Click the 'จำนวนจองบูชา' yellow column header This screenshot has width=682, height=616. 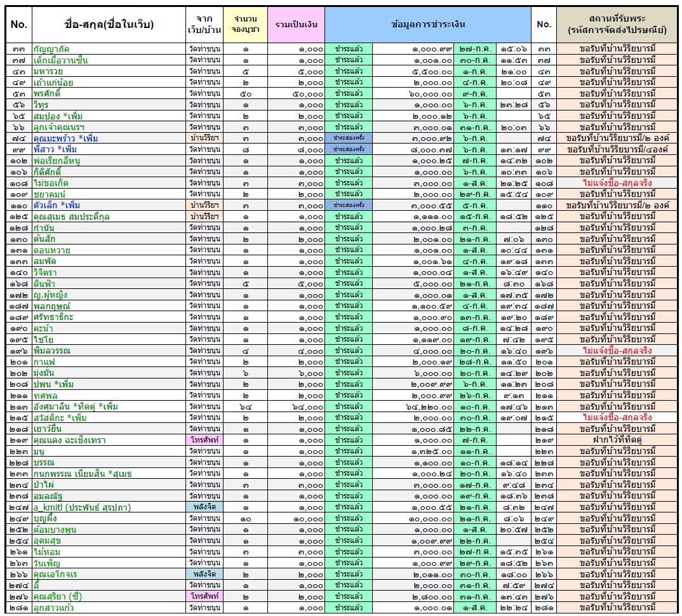click(245, 24)
